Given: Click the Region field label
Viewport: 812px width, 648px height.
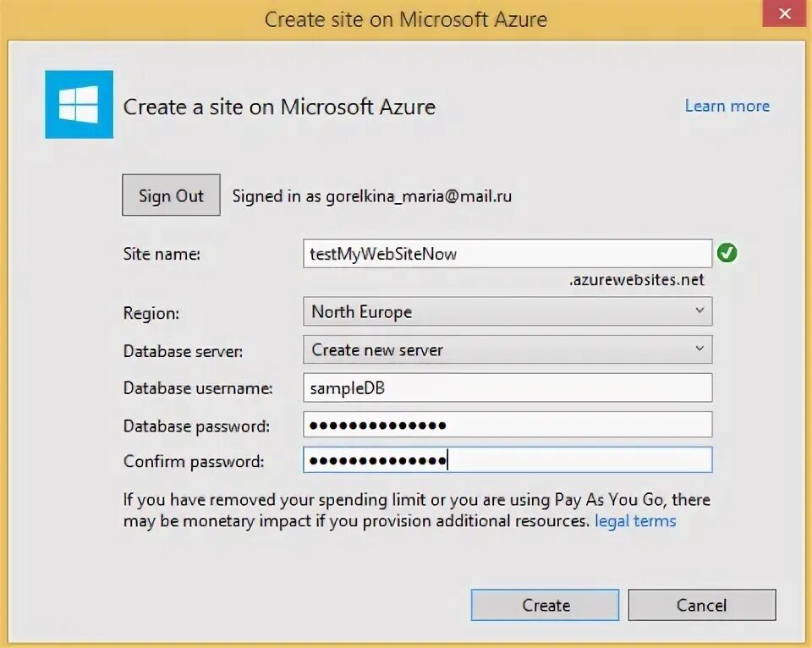Looking at the screenshot, I should 151,313.
